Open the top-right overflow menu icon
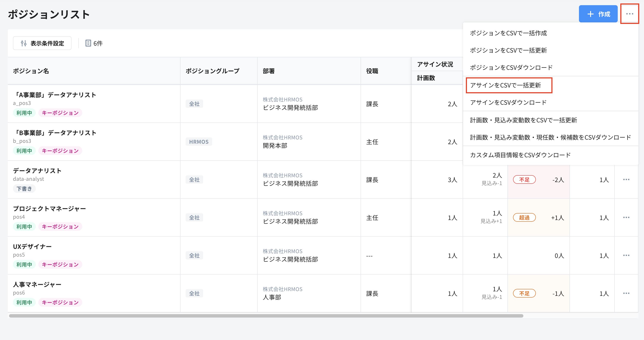 pyautogui.click(x=630, y=14)
